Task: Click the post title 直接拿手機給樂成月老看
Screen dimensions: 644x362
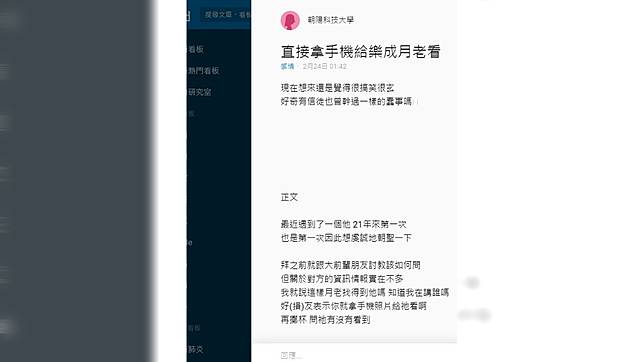Action: tap(361, 51)
